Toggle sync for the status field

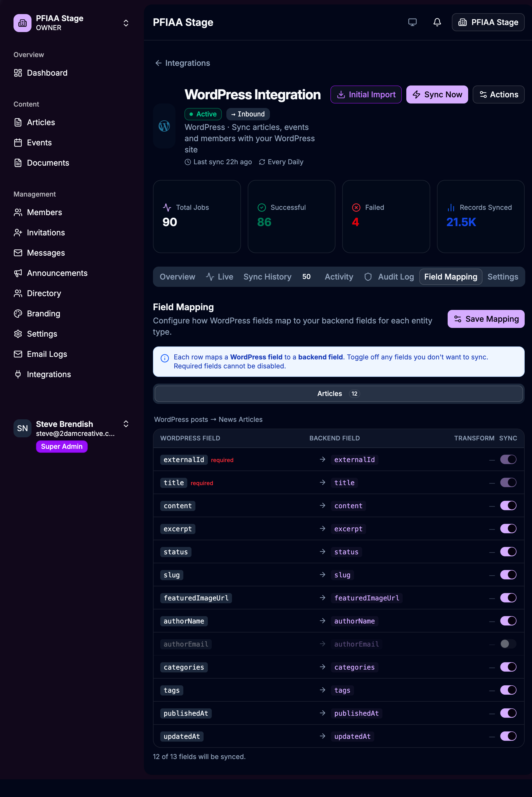(x=508, y=552)
